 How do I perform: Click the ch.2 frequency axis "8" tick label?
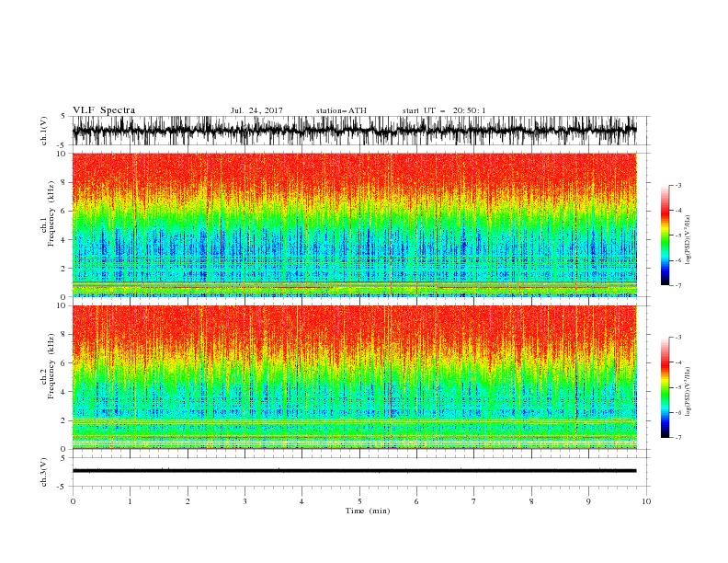[x=64, y=335]
